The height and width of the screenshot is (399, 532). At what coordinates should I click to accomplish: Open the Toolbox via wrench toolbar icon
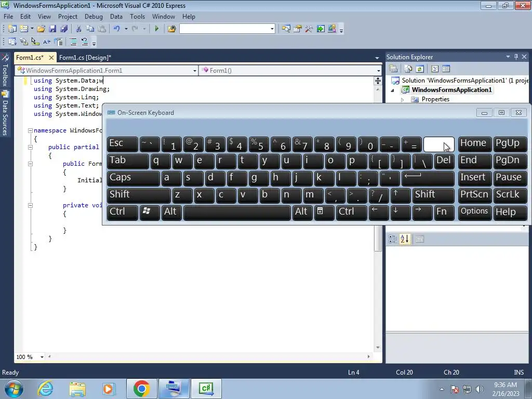[x=309, y=29]
